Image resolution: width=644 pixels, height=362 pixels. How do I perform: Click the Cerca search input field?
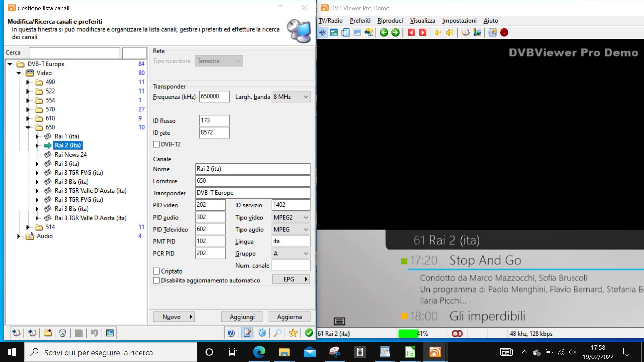point(74,53)
